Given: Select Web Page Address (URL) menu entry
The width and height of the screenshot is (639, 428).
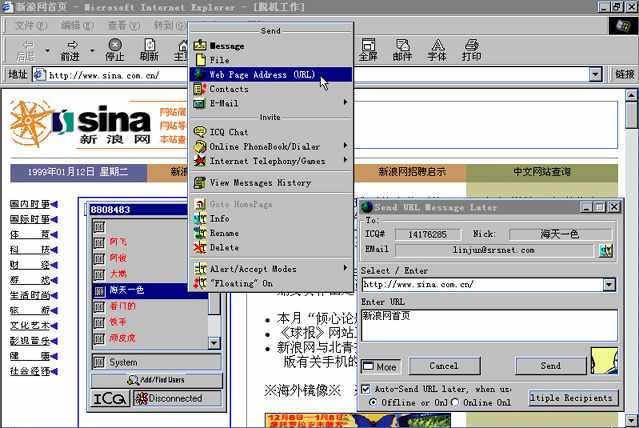Looking at the screenshot, I should [271, 75].
